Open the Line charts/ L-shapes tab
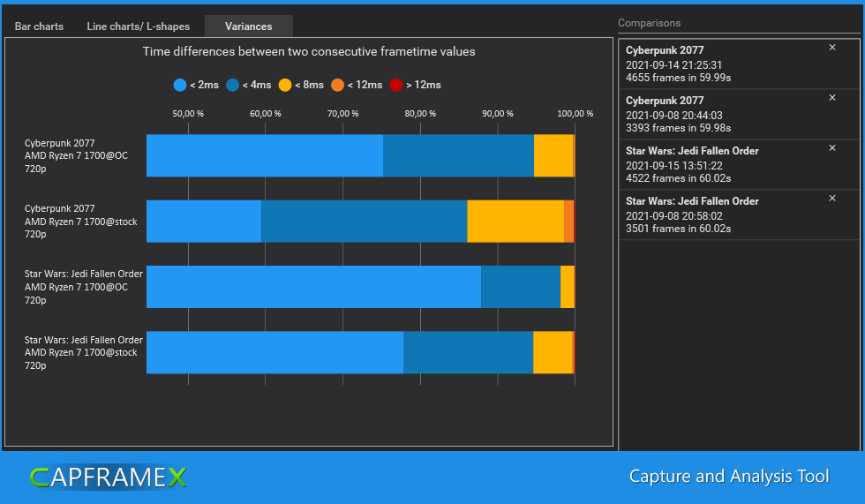 pos(138,26)
